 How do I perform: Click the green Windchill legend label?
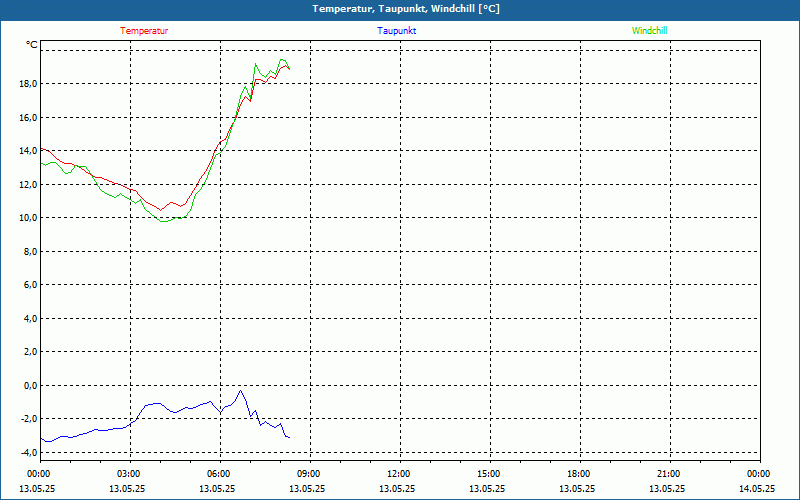(x=649, y=31)
